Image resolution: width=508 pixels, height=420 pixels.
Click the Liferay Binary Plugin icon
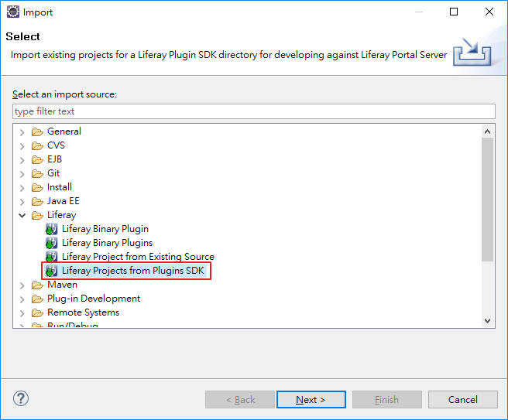click(x=52, y=229)
